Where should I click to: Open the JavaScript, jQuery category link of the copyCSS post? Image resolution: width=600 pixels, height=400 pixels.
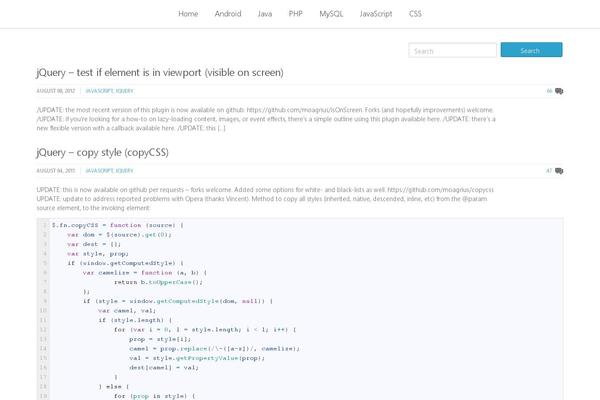[x=109, y=171]
